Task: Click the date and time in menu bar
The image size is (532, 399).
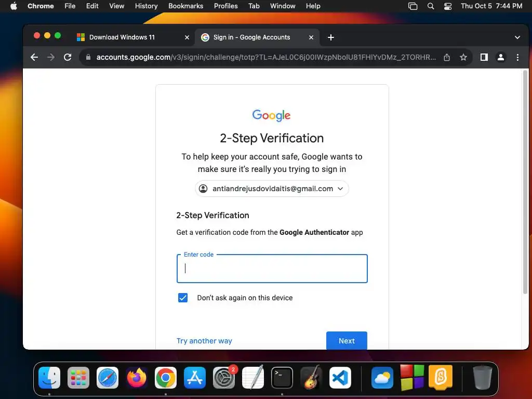Action: (x=491, y=6)
